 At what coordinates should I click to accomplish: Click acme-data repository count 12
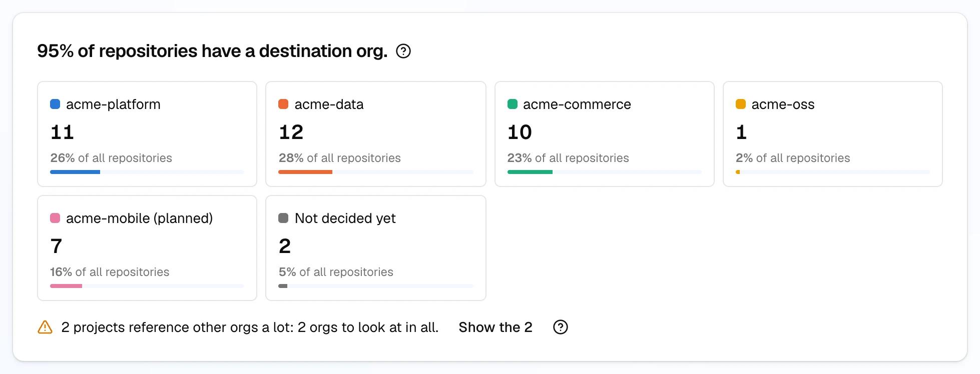[x=291, y=132]
